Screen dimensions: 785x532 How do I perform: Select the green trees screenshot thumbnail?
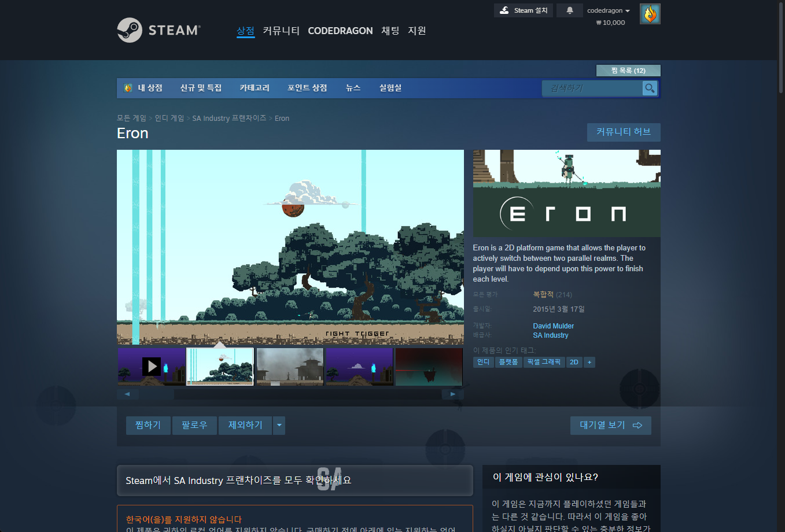(220, 367)
